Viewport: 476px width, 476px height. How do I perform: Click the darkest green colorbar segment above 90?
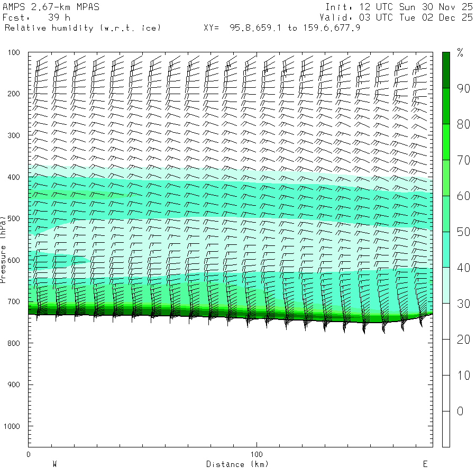446,70
